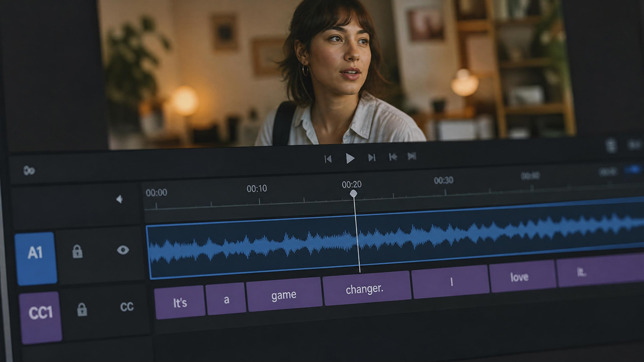644x362 pixels.
Task: Select the "it." caption block
Action: [600, 270]
